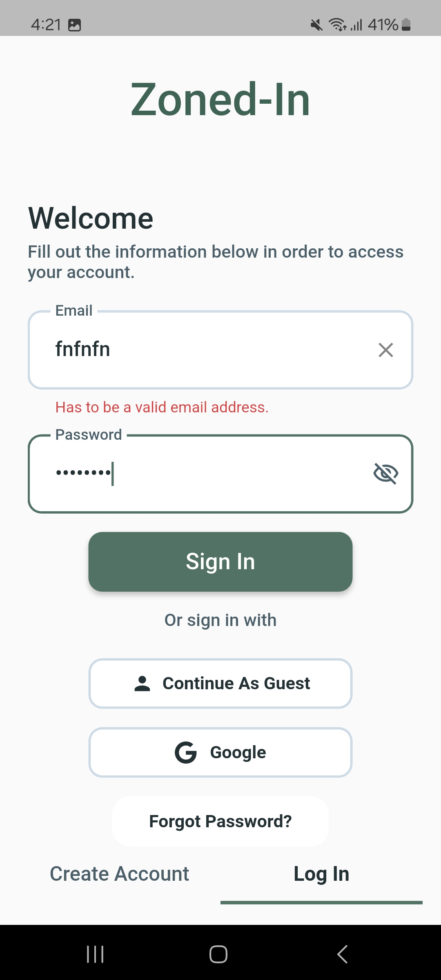Tap the Wi-Fi status icon
Screen dimensions: 441x980
tap(337, 25)
